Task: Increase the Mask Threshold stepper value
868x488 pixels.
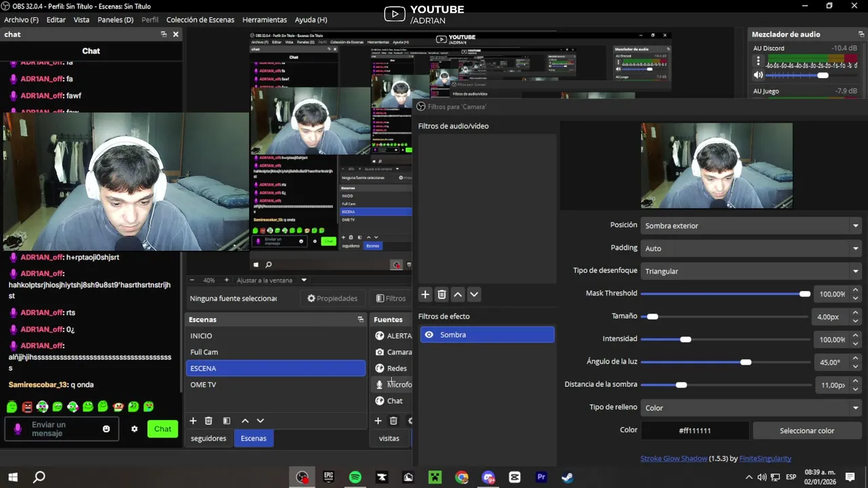Action: 855,290
